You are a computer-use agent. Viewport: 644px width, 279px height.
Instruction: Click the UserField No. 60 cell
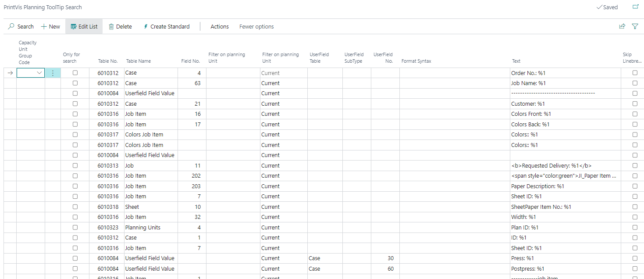point(385,269)
